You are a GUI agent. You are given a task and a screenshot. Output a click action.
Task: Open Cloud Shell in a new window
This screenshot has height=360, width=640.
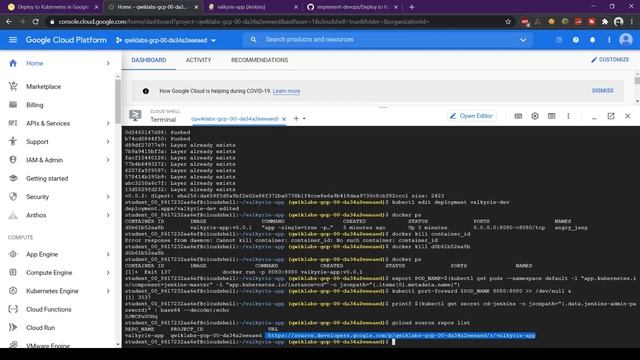pyautogui.click(x=611, y=116)
